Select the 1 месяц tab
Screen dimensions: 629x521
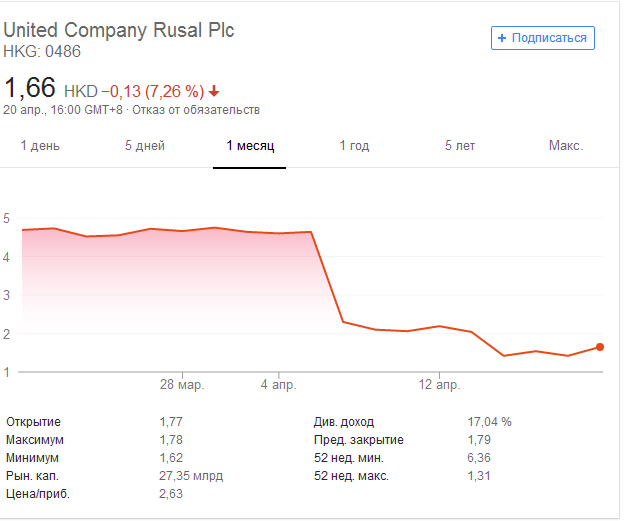pos(250,146)
